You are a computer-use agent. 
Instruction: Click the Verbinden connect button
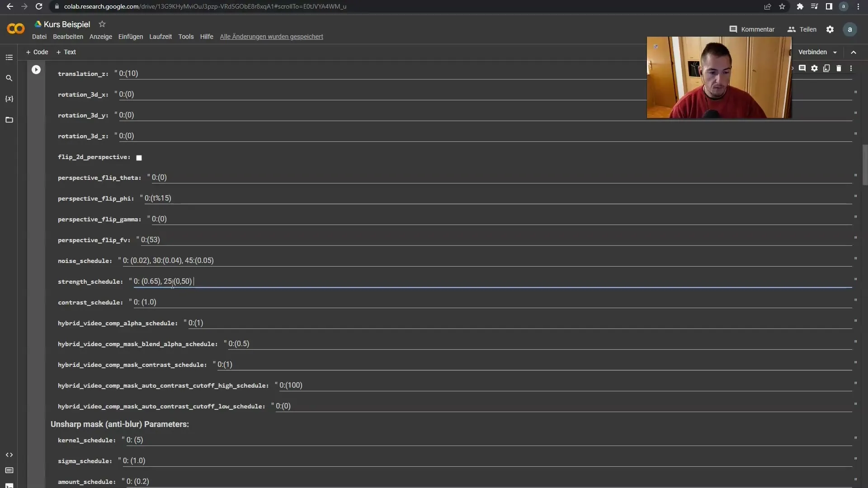(x=812, y=52)
